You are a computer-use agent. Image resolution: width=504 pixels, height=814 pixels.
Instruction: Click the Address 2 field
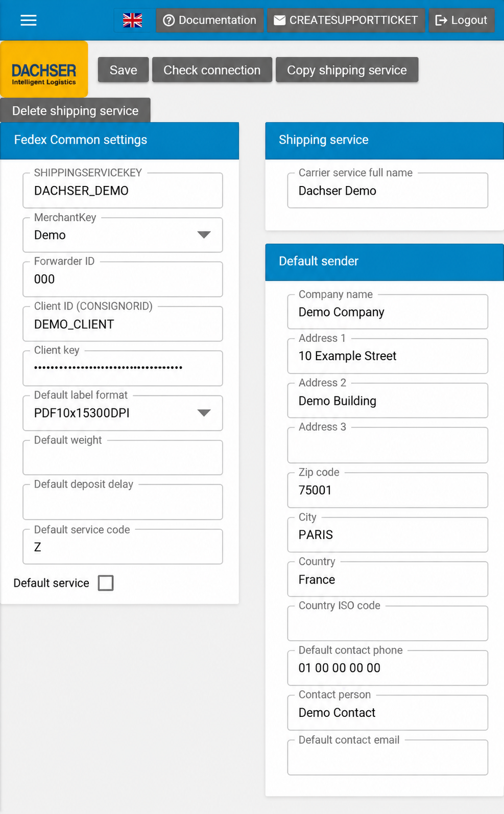pos(388,401)
